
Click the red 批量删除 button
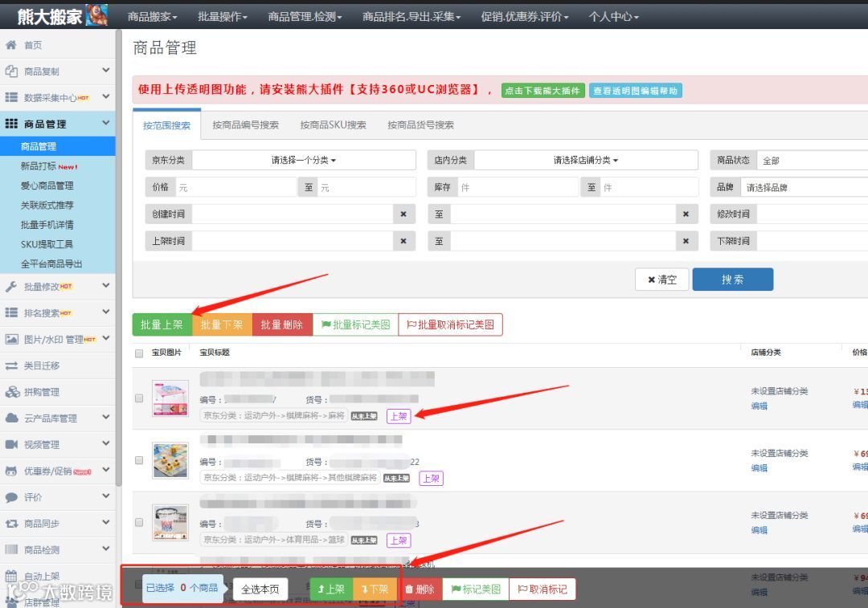point(282,324)
